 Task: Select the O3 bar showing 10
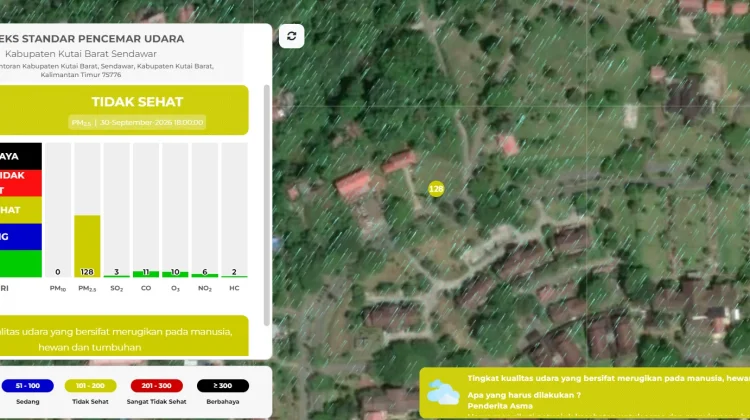tap(175, 210)
